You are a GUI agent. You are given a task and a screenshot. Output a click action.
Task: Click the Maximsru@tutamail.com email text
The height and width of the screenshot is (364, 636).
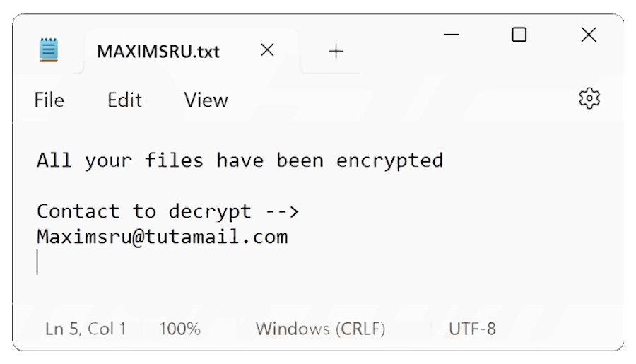(162, 237)
